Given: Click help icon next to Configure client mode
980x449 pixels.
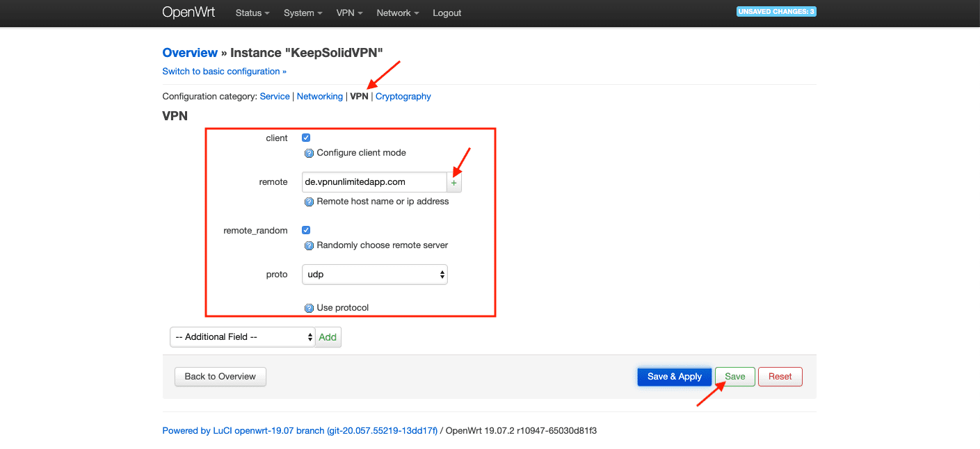Looking at the screenshot, I should coord(309,153).
